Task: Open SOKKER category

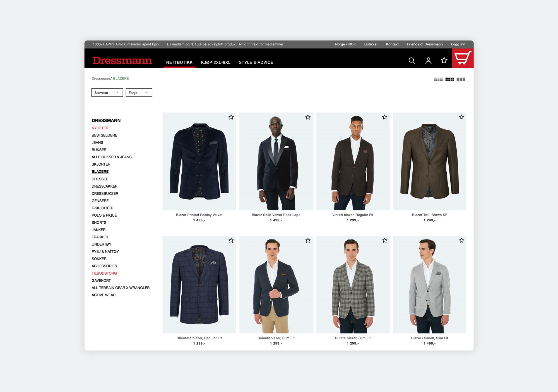Action: (99, 259)
